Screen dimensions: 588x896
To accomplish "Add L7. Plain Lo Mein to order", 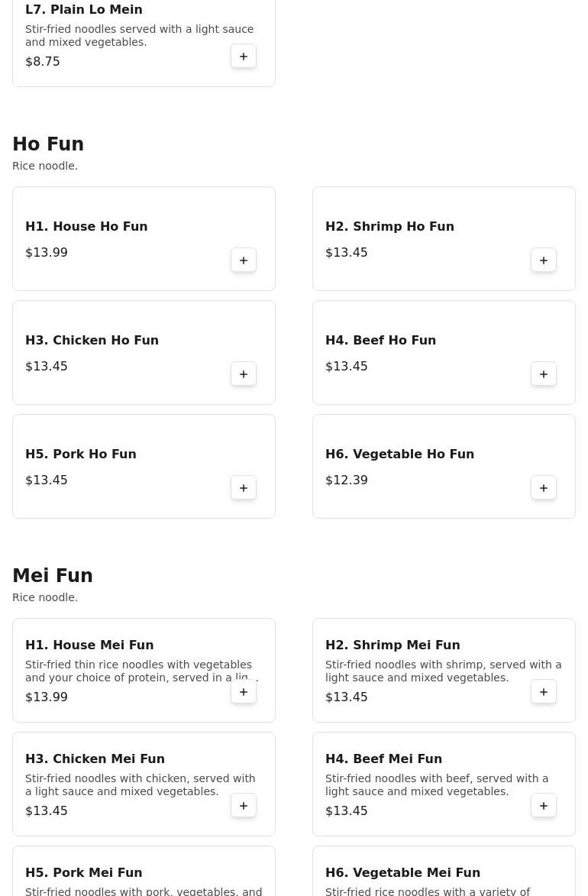I will click(x=244, y=57).
